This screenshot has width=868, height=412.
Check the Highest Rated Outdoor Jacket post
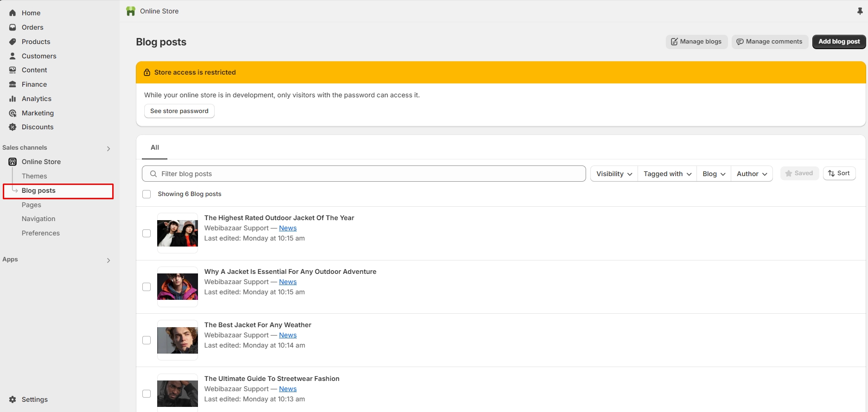(147, 233)
